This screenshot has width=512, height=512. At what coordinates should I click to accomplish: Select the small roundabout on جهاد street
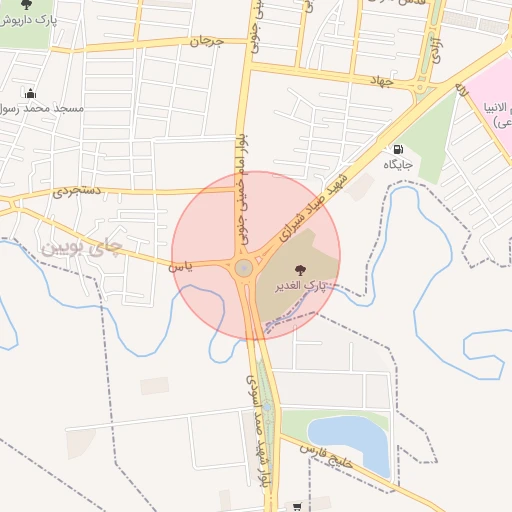point(420,88)
